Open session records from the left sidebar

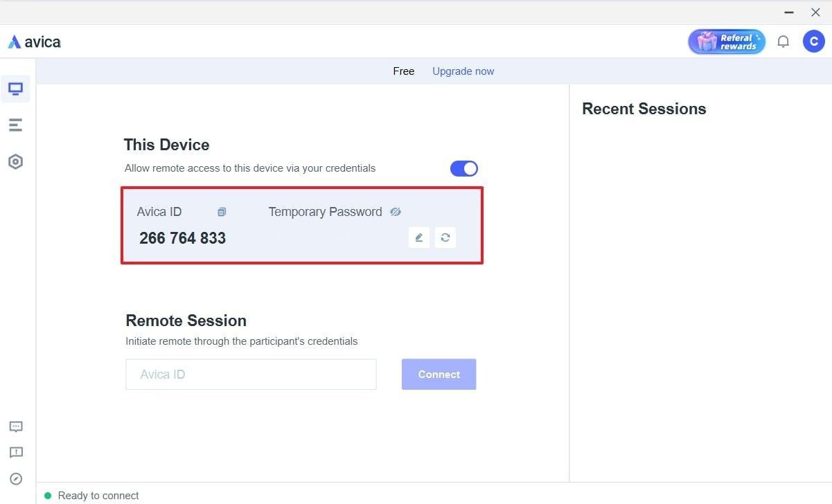[15, 125]
